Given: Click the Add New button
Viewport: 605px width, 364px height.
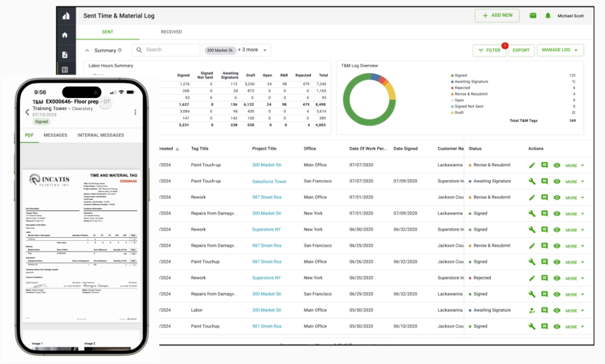Looking at the screenshot, I should tap(497, 16).
